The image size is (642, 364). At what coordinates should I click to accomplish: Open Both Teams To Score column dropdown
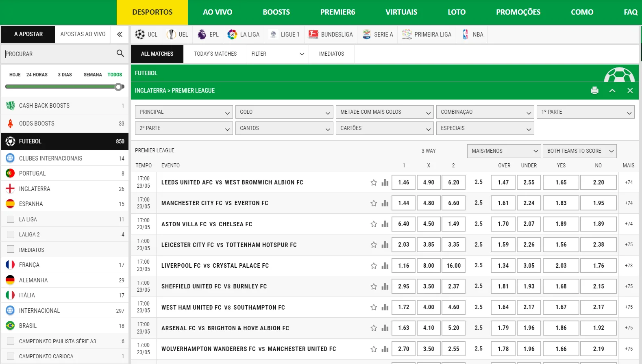click(580, 151)
